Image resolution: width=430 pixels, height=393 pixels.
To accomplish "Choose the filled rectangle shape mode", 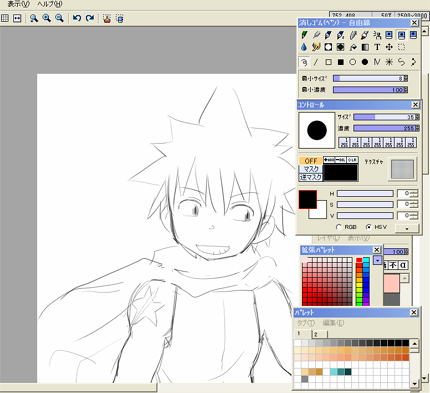I will [x=340, y=62].
